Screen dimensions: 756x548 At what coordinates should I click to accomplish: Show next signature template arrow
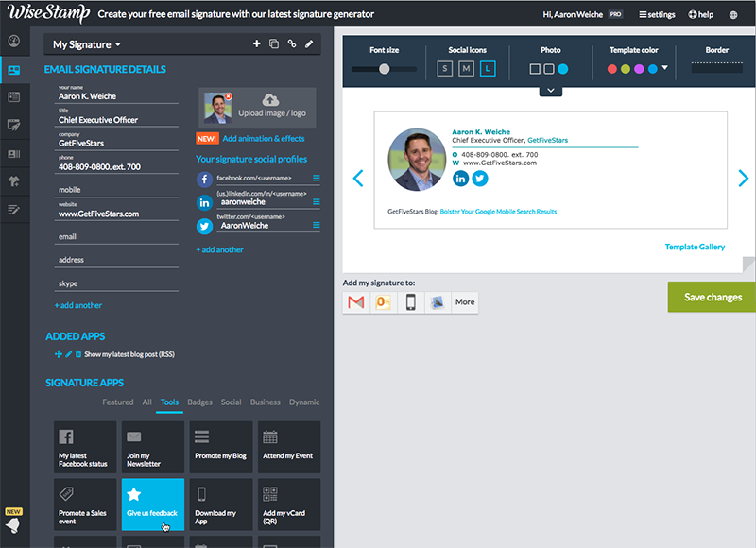[744, 179]
